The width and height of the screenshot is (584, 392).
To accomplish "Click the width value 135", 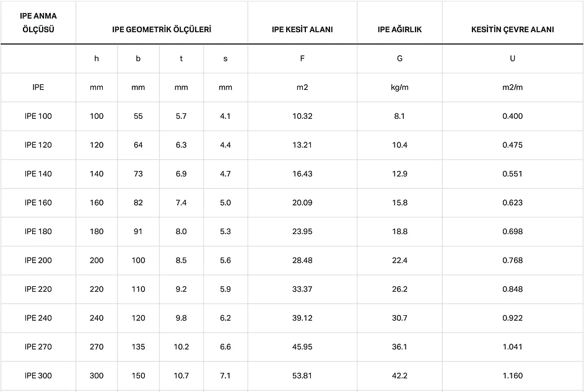I will (x=138, y=347).
